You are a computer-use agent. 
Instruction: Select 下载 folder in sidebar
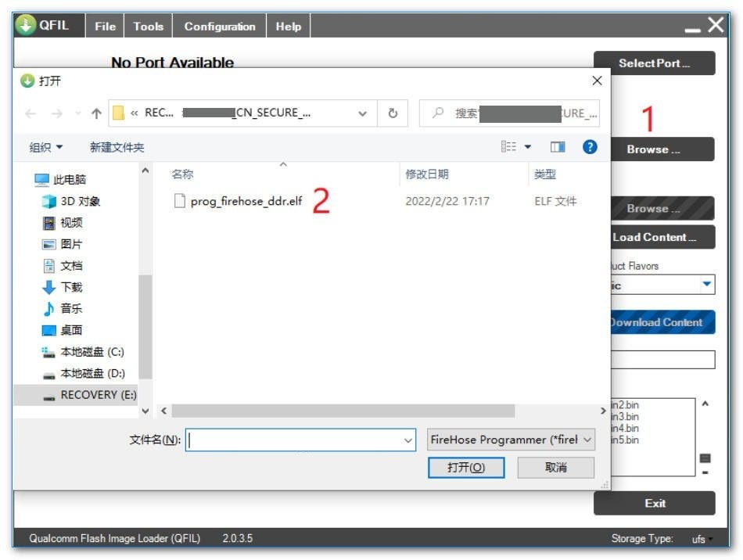point(71,287)
